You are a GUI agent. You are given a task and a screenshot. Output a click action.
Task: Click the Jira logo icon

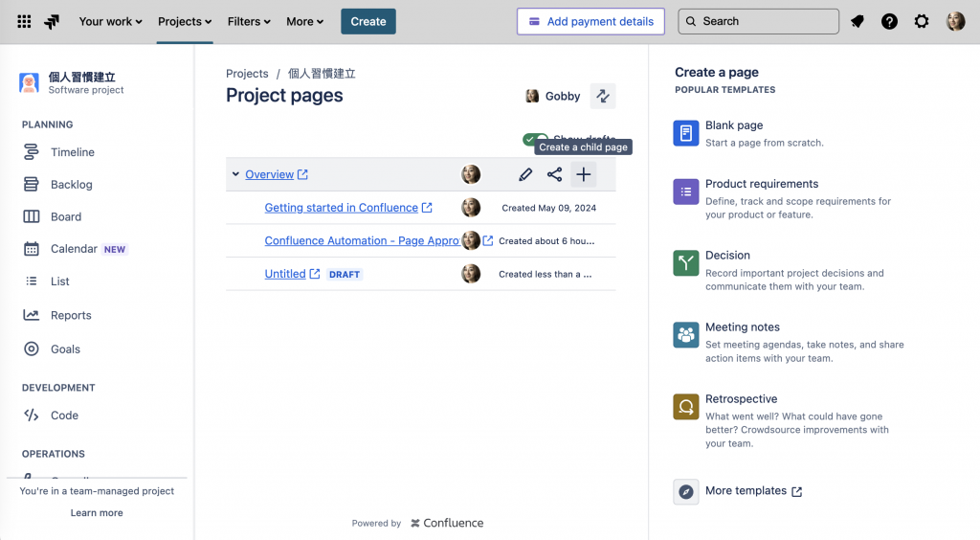pyautogui.click(x=52, y=22)
